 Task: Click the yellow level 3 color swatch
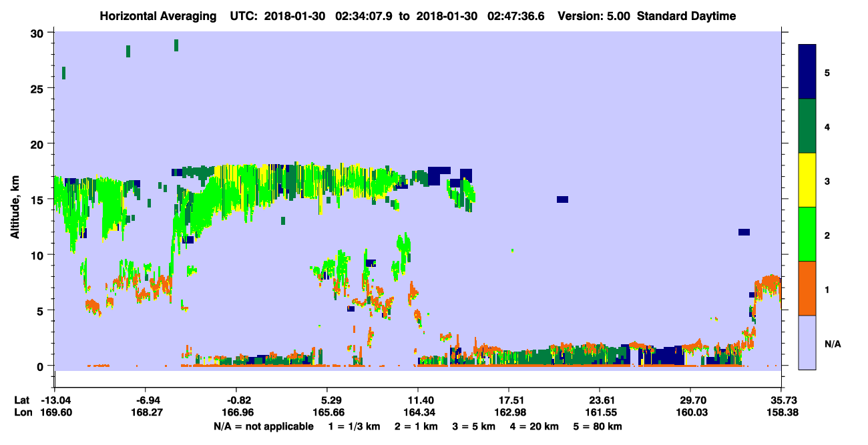(807, 180)
